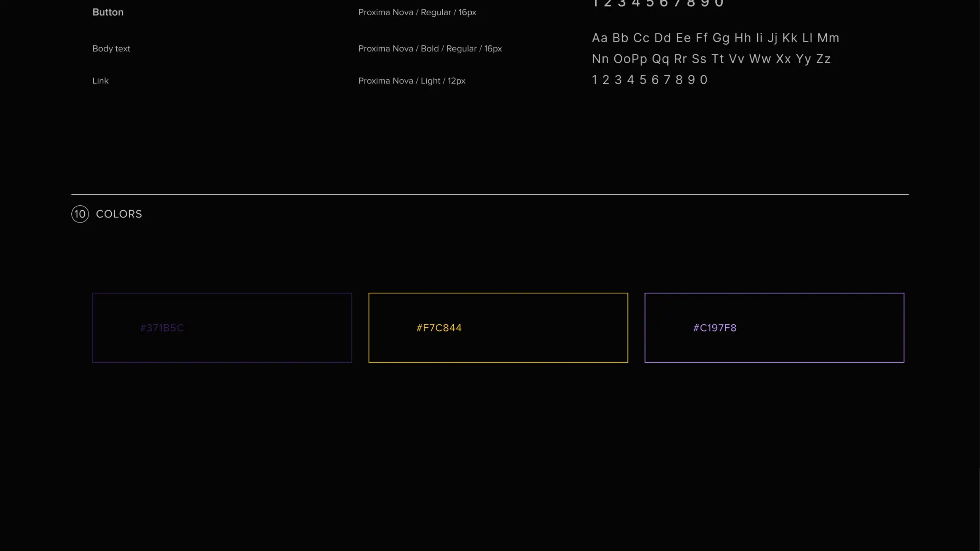Click the Mm glyph pair in sample

pyautogui.click(x=828, y=38)
